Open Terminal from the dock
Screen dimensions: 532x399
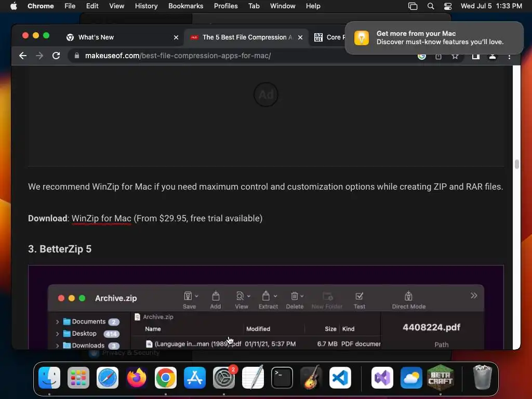282,378
